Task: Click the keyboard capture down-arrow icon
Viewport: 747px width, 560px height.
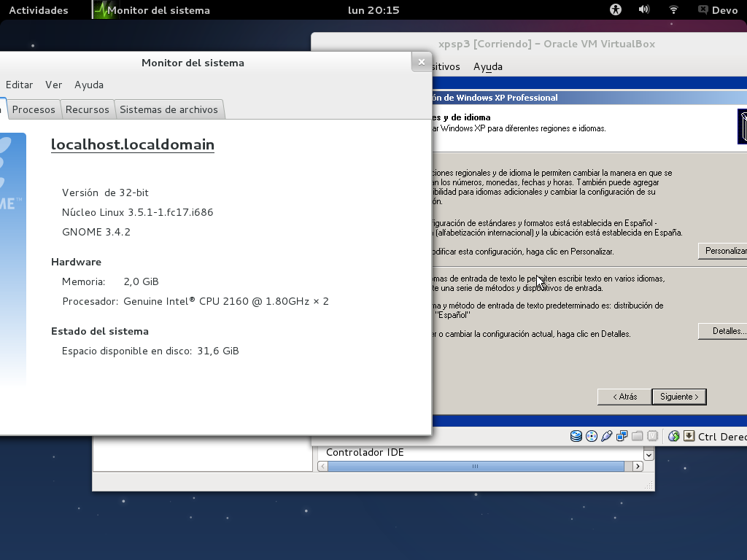Action: tap(689, 436)
